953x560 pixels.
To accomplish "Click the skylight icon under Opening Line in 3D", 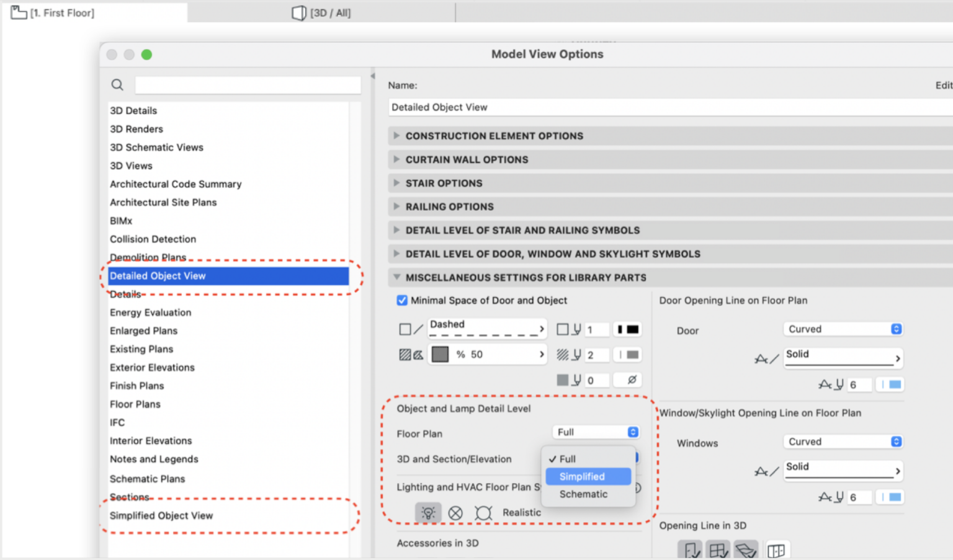I will point(746,549).
